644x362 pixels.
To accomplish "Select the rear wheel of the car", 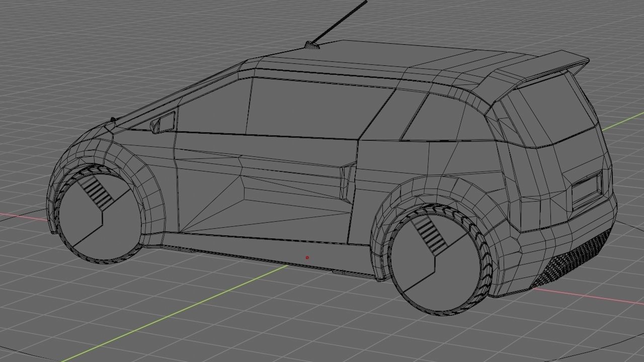I will [440, 260].
